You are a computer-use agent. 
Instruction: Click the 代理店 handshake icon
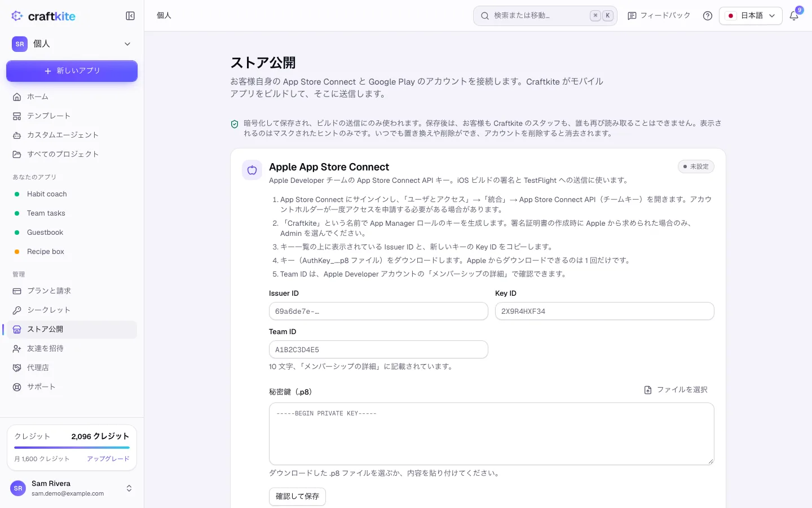pos(17,367)
